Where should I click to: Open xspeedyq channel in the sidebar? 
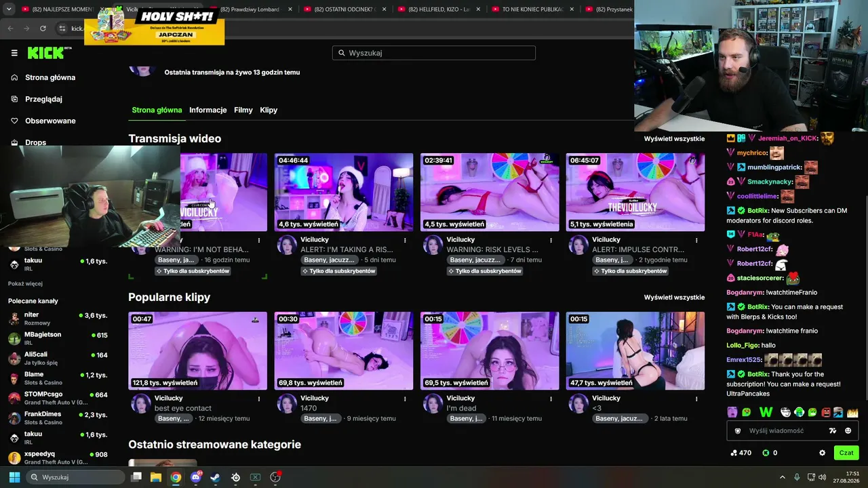58,457
